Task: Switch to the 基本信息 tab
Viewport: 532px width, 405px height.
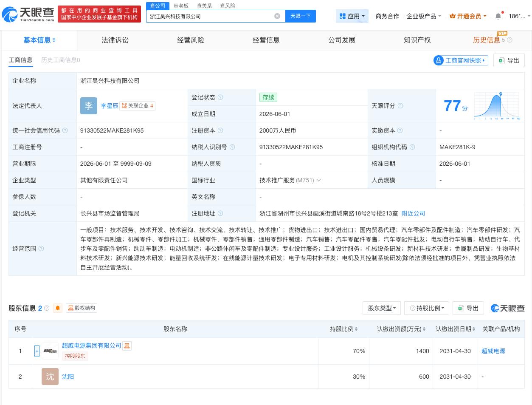Action: (39, 40)
